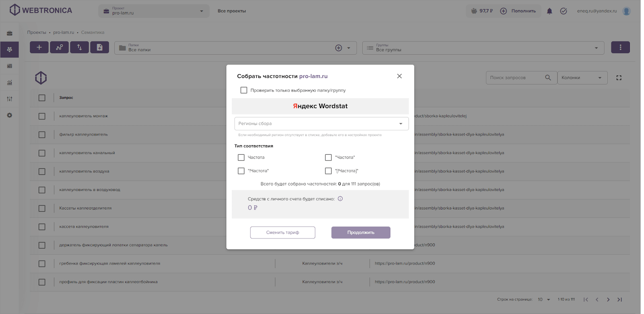This screenshot has height=314, width=644.
Task: Click Пополнить to top up the balance
Action: pos(518,11)
